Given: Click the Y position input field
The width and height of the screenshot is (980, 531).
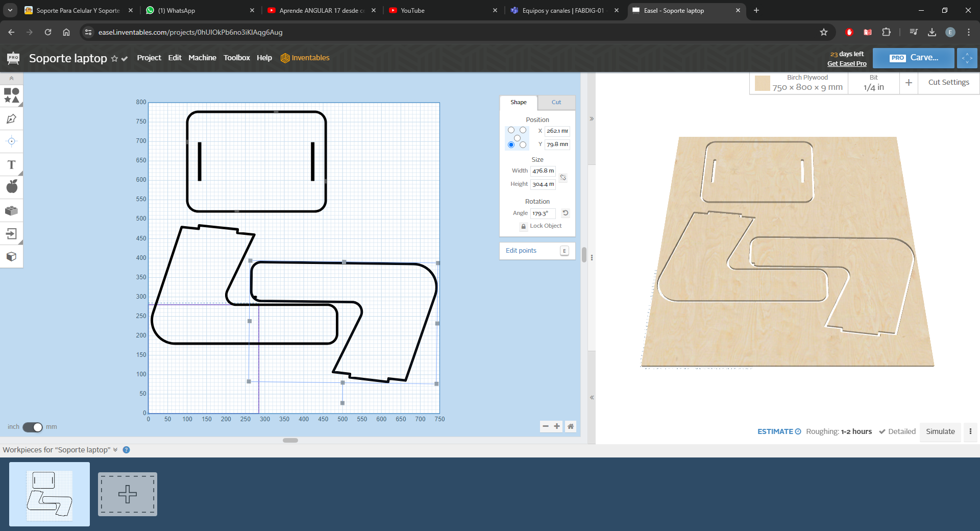Looking at the screenshot, I should click(557, 144).
